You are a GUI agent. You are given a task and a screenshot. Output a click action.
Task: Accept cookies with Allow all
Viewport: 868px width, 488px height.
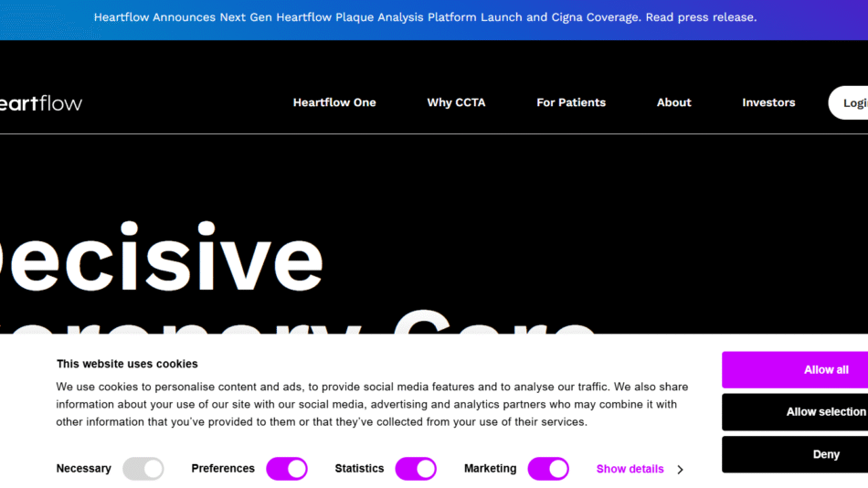[x=795, y=370]
